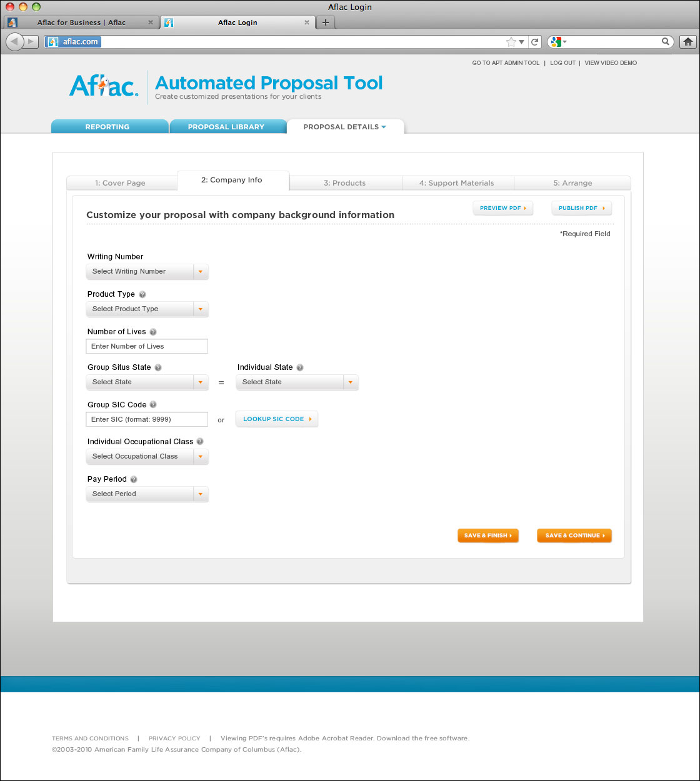Go to step 3: Products
Viewport: 700px width, 781px height.
345,183
